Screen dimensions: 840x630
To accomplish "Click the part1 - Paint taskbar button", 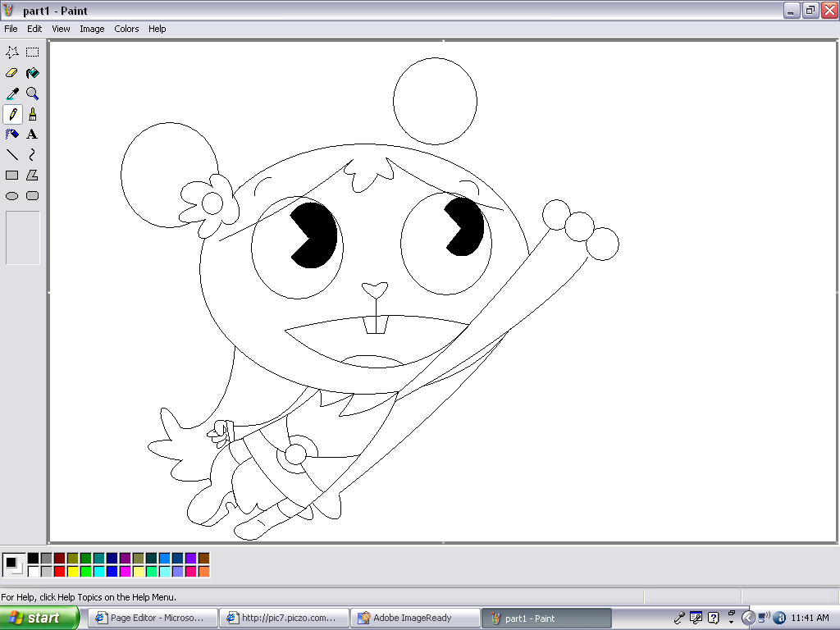I will tap(546, 618).
